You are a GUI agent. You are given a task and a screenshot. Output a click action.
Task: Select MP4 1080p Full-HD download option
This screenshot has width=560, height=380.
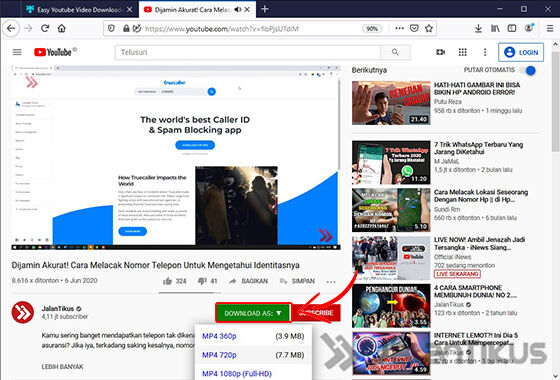tap(253, 373)
